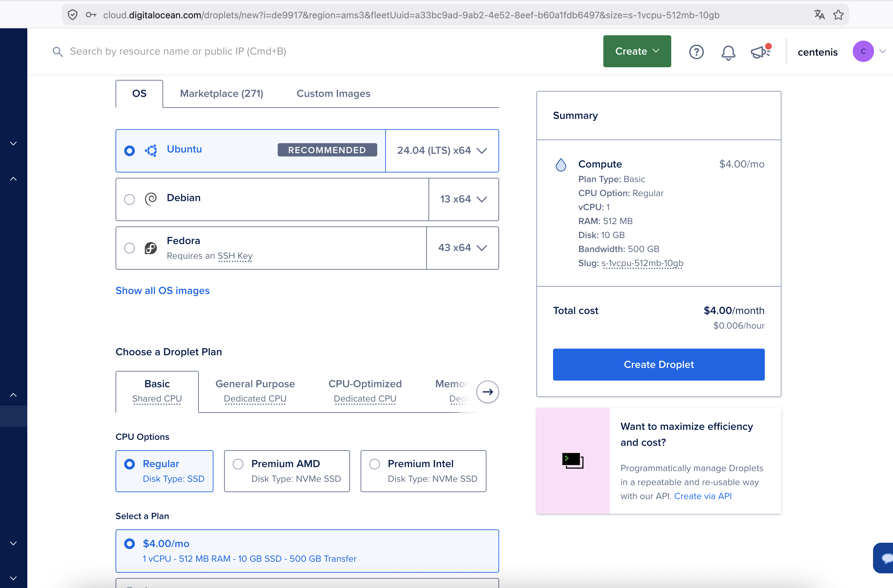Click the RECOMMENDED badge on Ubuntu
893x588 pixels.
pos(327,150)
